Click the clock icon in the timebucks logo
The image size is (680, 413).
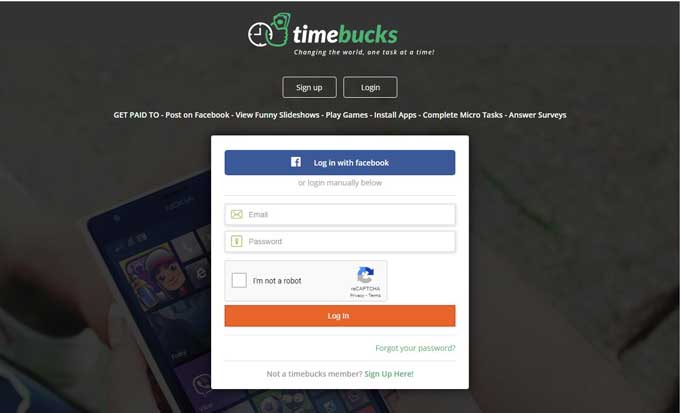[x=259, y=34]
